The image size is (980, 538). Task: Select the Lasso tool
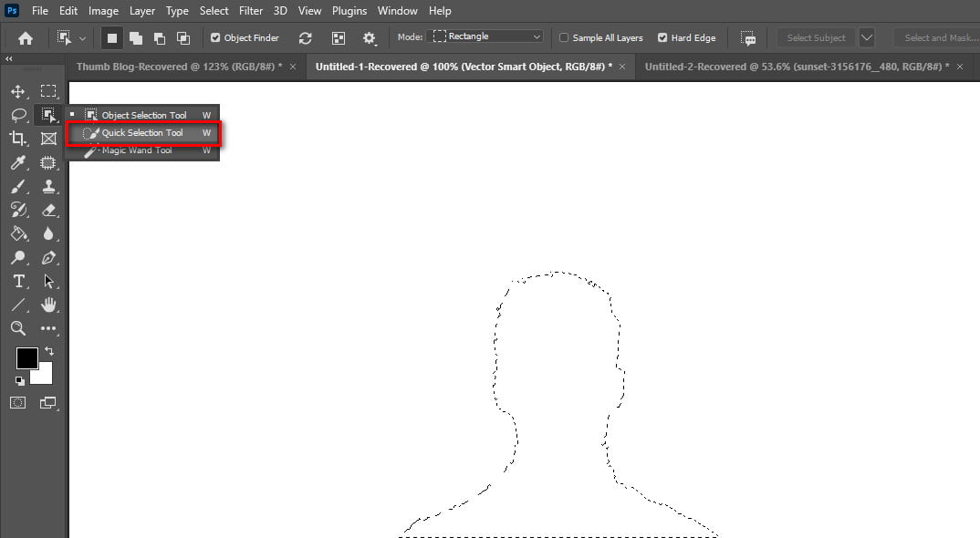[18, 115]
